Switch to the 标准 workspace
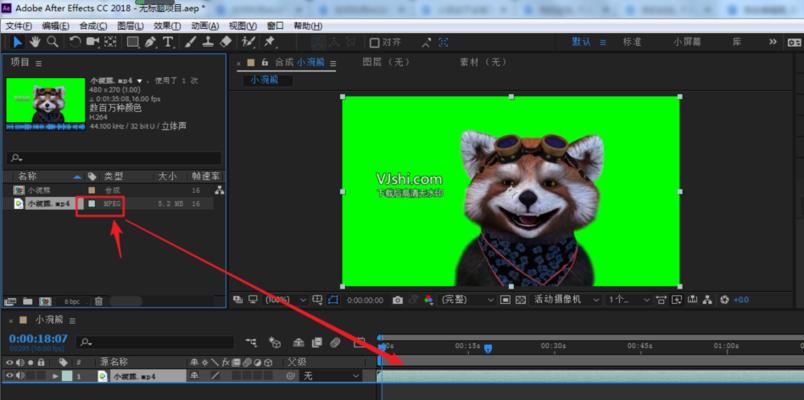This screenshot has height=400, width=804. tap(632, 42)
